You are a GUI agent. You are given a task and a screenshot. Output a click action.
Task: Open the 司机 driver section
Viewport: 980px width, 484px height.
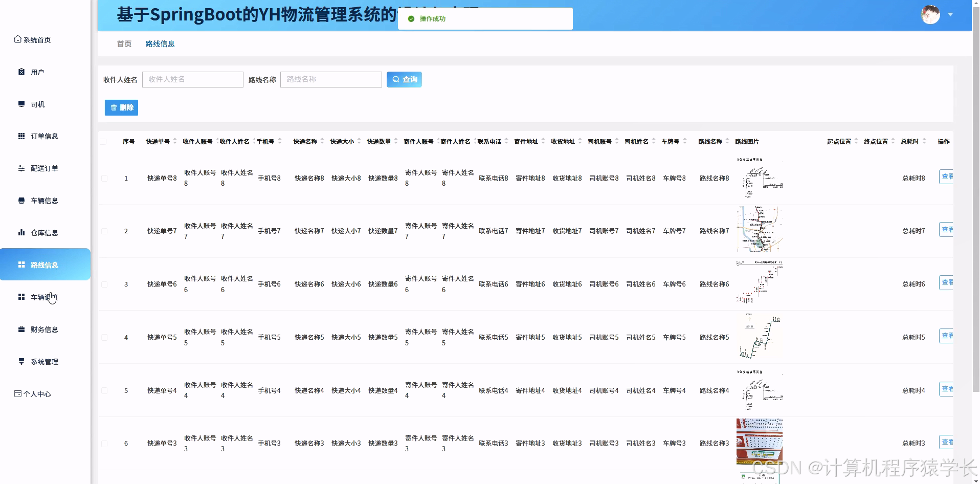pyautogui.click(x=36, y=104)
